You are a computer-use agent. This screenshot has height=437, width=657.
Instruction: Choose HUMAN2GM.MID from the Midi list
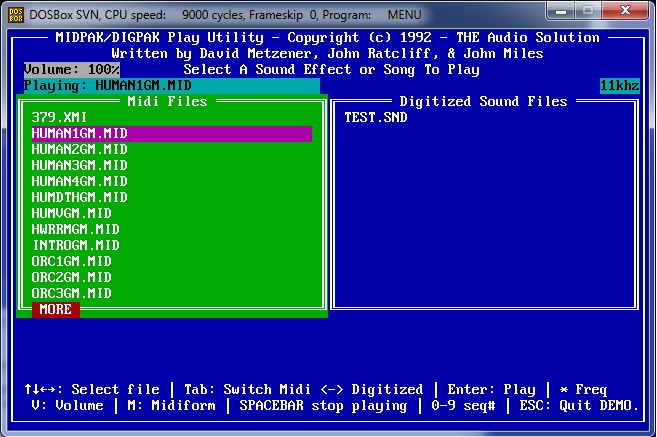[x=80, y=150]
